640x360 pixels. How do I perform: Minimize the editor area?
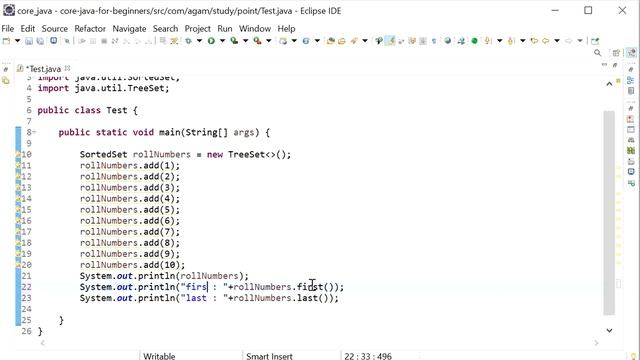click(604, 64)
